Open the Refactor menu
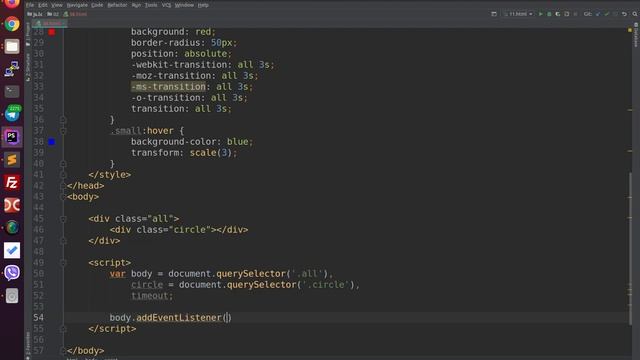 coord(118,5)
